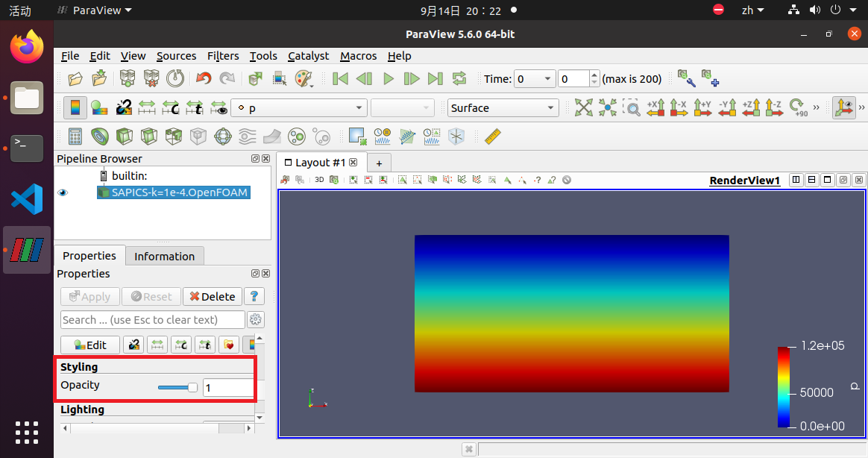Toggle visibility eye for SAPICS-k=1e-4.OpenFOAM
Screen dimensions: 868x458
coord(63,192)
